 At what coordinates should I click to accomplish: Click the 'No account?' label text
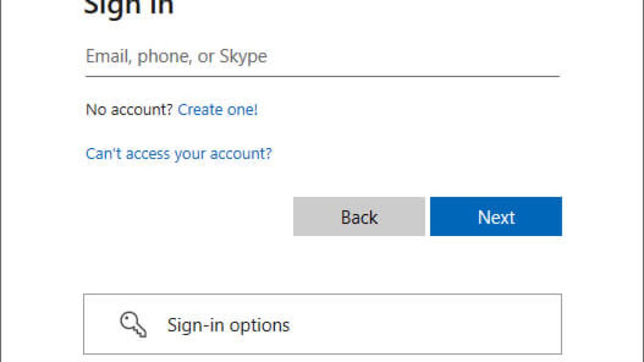pos(129,110)
